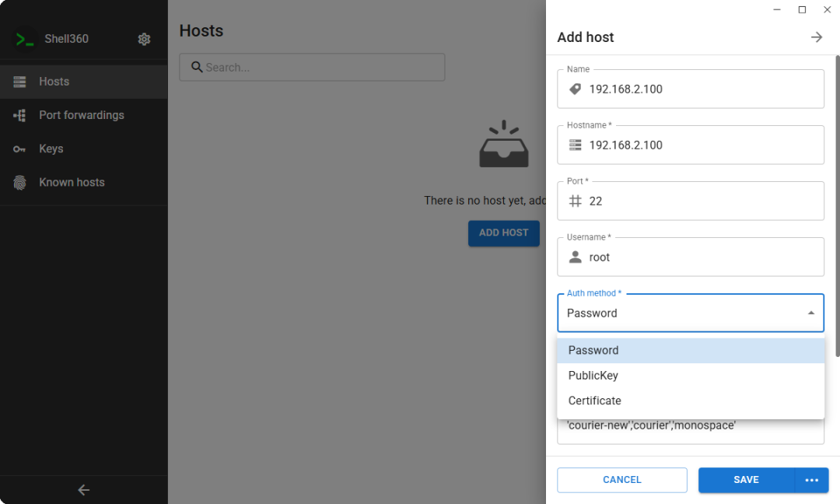Screen dimensions: 840x504
Task: Collapse the Auth method dropdown arrow
Action: point(810,313)
